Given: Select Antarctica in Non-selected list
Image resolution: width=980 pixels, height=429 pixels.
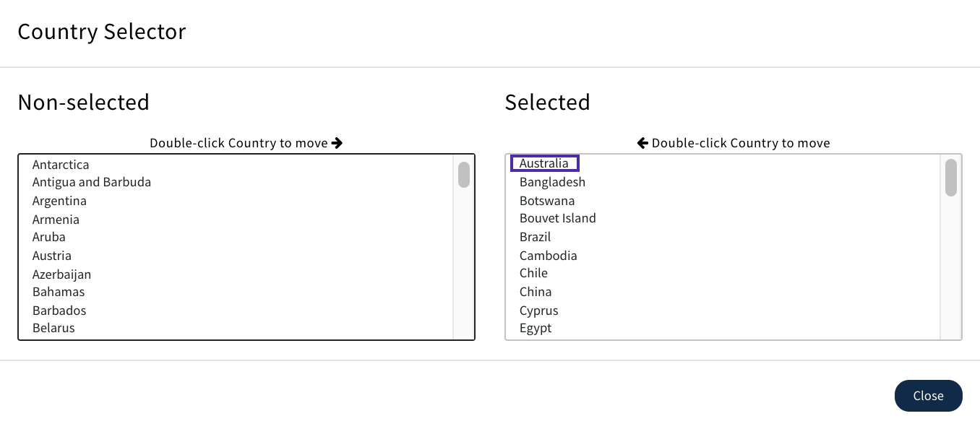Looking at the screenshot, I should 61,165.
